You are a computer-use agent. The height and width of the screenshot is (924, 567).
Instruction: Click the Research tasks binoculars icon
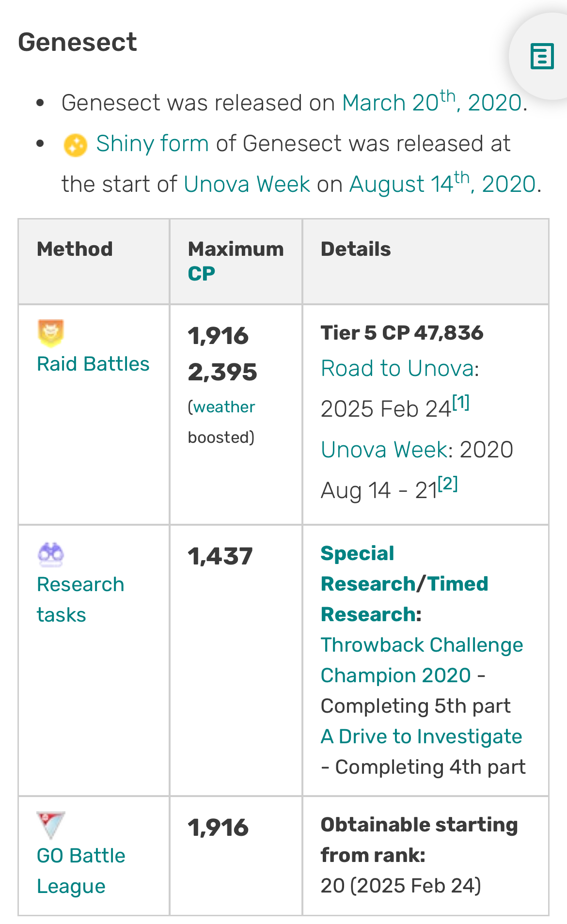pos(51,554)
